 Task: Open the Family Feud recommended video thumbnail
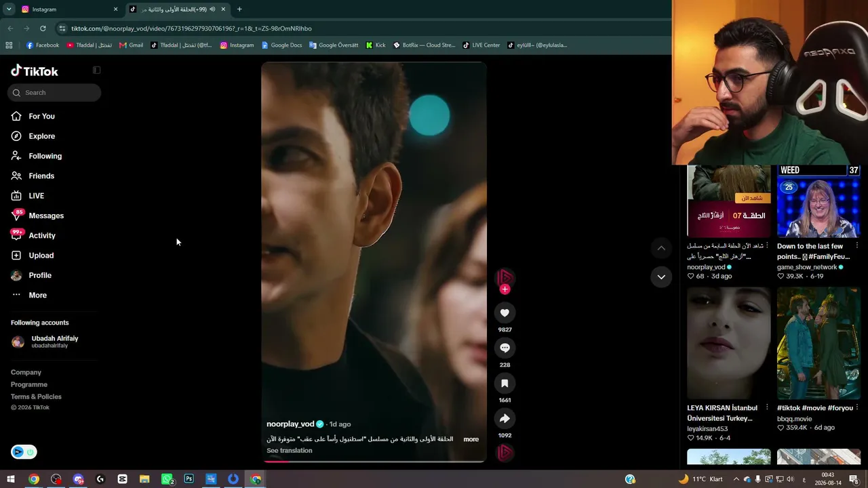click(x=818, y=201)
